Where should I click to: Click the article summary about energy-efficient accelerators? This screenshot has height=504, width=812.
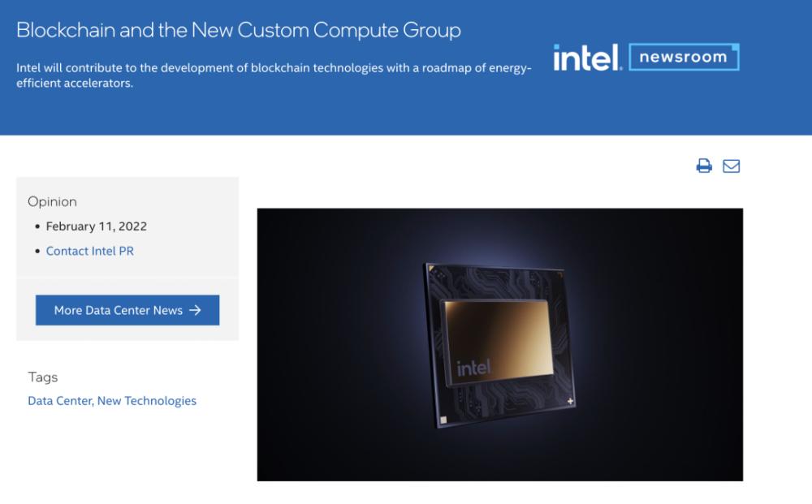coord(274,75)
